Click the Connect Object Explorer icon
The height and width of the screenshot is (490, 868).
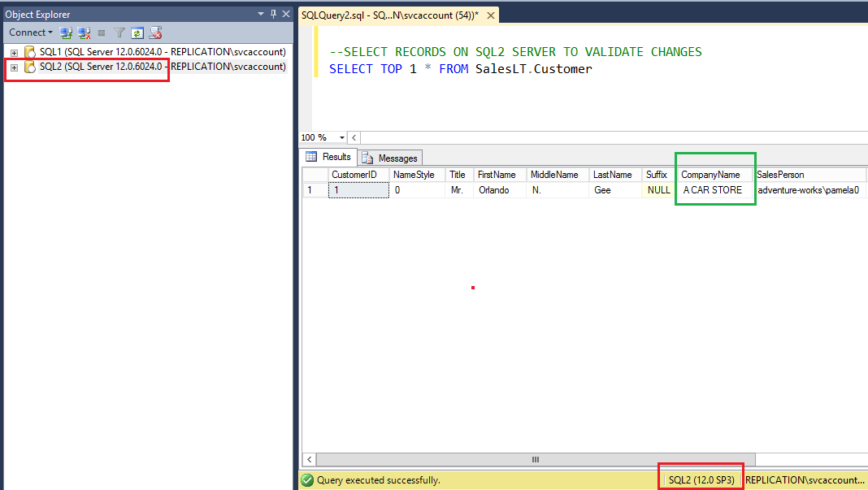[66, 33]
